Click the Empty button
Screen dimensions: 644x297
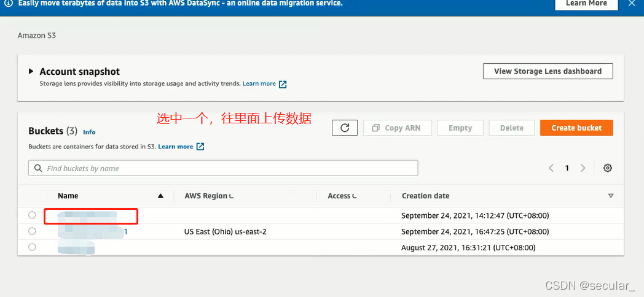[460, 128]
